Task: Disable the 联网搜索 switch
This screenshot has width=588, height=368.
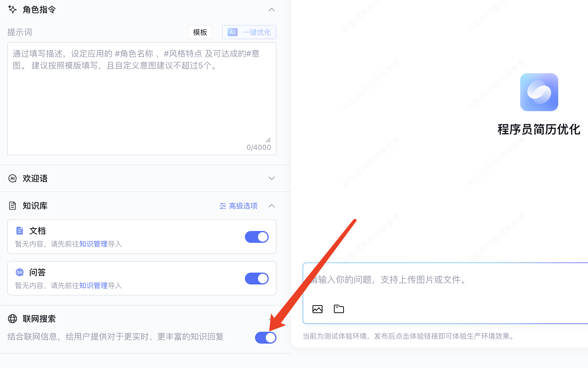Action: (265, 338)
